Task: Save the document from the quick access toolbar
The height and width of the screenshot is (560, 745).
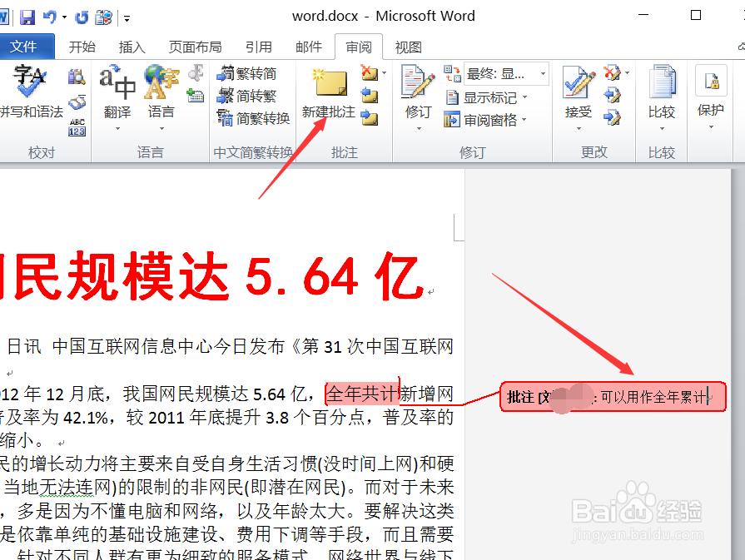Action: (x=27, y=17)
